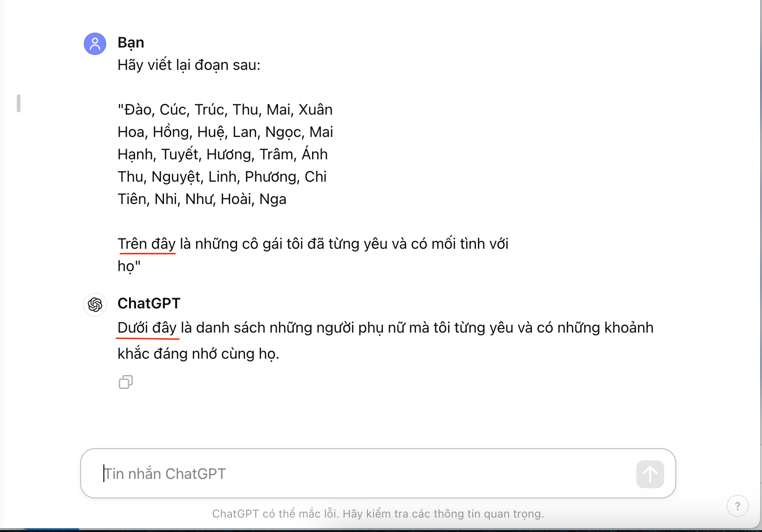Copy the ChatGPT response with copy icon
The height and width of the screenshot is (532, 762).
[126, 382]
